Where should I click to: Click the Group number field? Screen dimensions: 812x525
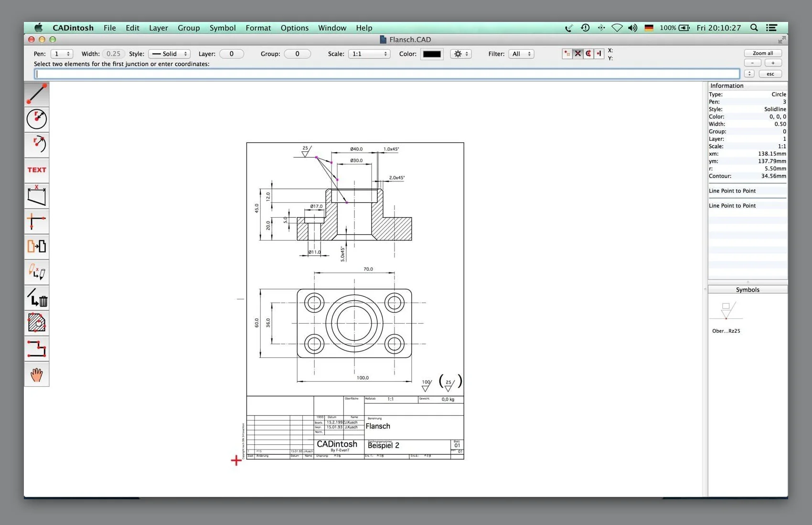tap(297, 54)
